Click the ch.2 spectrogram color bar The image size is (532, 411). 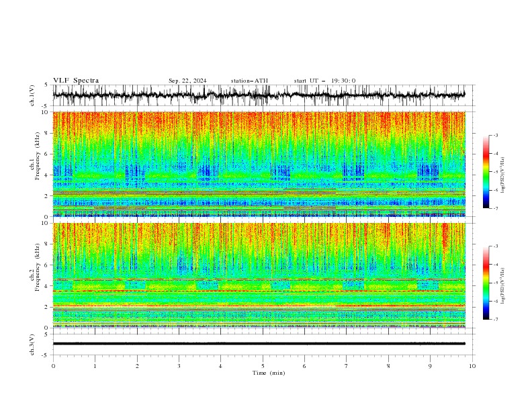486,283
